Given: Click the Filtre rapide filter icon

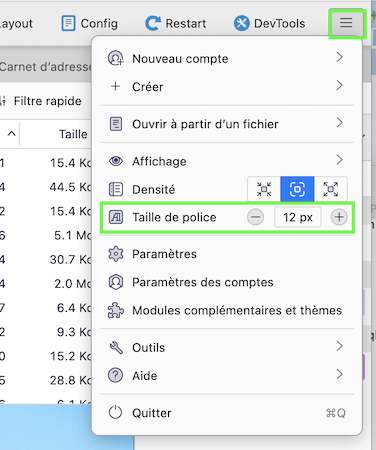Looking at the screenshot, I should (3, 101).
